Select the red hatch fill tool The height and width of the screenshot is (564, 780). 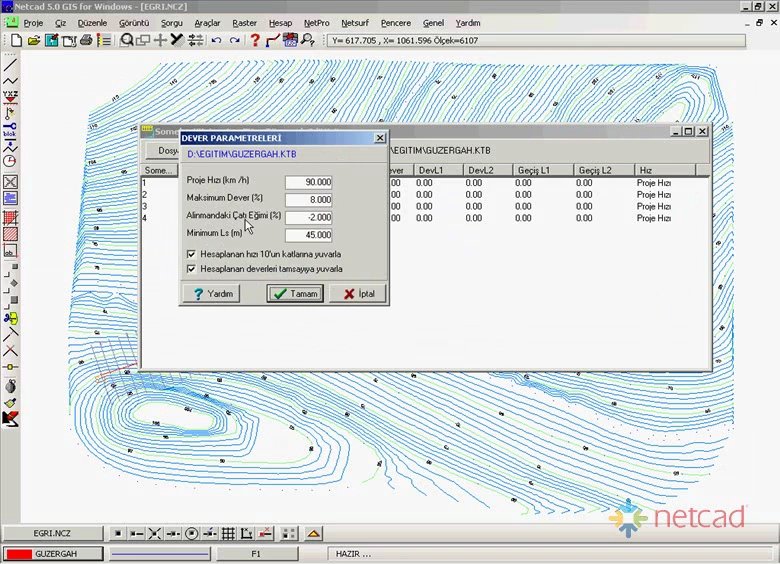(10, 234)
